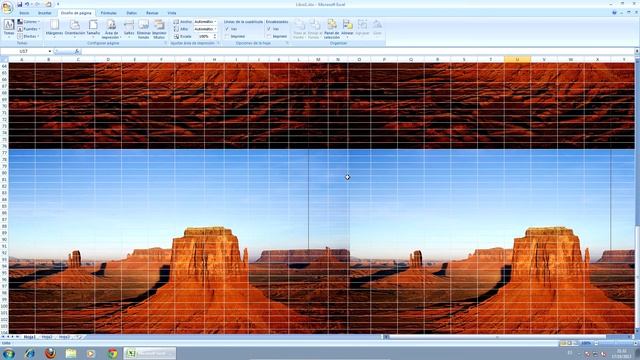Click the Escala scale percentage stepper
Viewport: 640px width, 360px height.
point(215,36)
